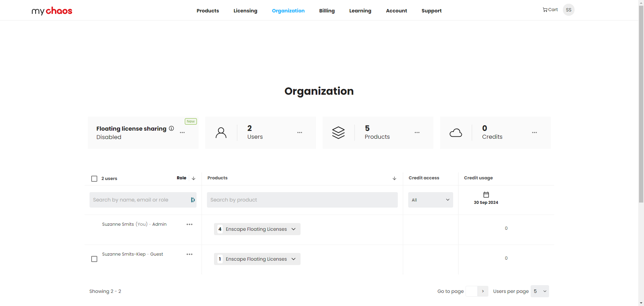Image resolution: width=644 pixels, height=306 pixels.
Task: Sort the Products column arrow
Action: (x=394, y=178)
